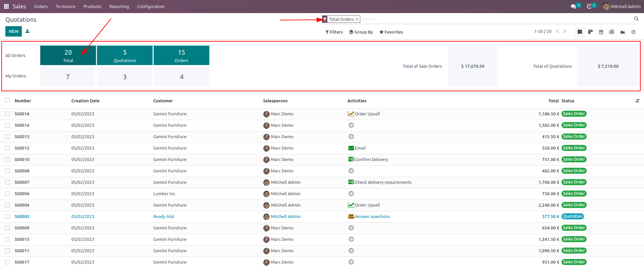
Task: Click the Sales app title
Action: click(x=19, y=6)
